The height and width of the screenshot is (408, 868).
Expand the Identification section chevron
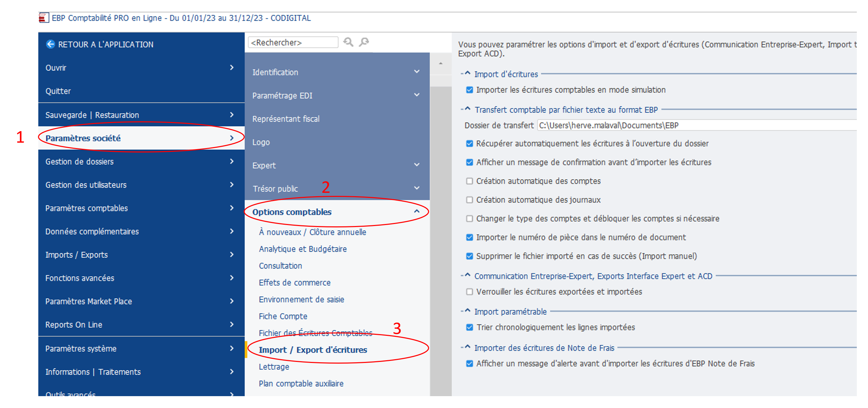tap(417, 72)
